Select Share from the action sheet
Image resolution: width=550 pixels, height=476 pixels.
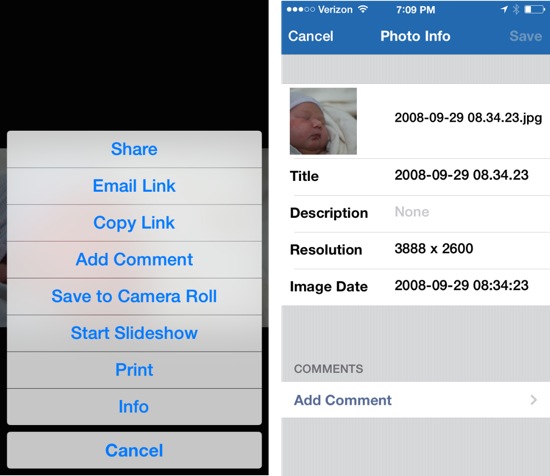pyautogui.click(x=134, y=149)
